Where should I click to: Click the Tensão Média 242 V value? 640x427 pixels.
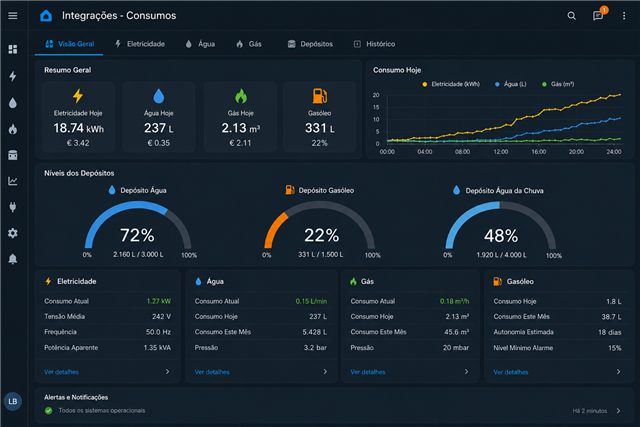click(x=161, y=316)
